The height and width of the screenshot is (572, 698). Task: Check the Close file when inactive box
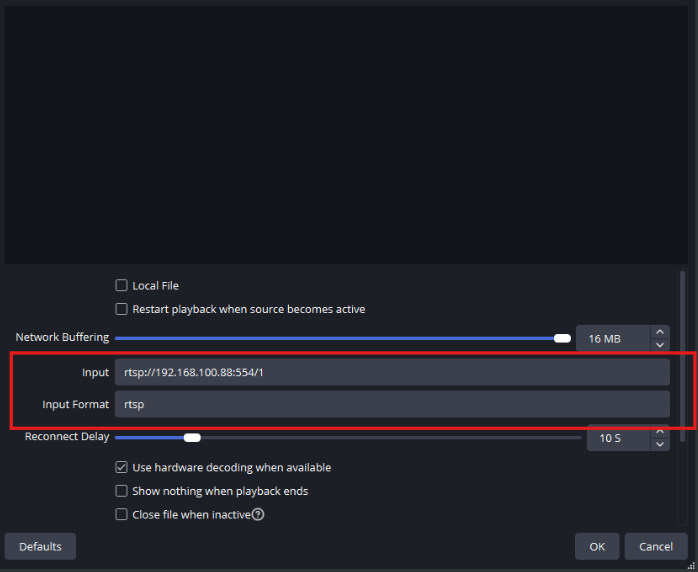[122, 515]
